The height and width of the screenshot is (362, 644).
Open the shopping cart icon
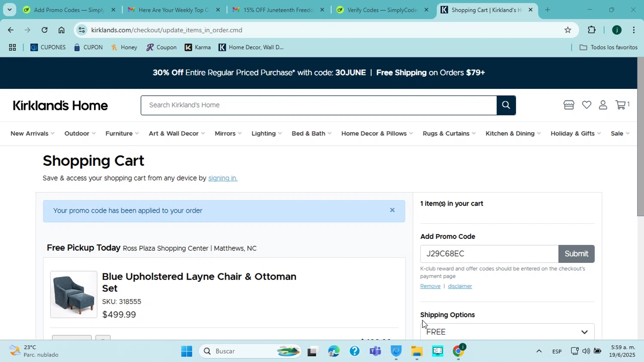620,105
